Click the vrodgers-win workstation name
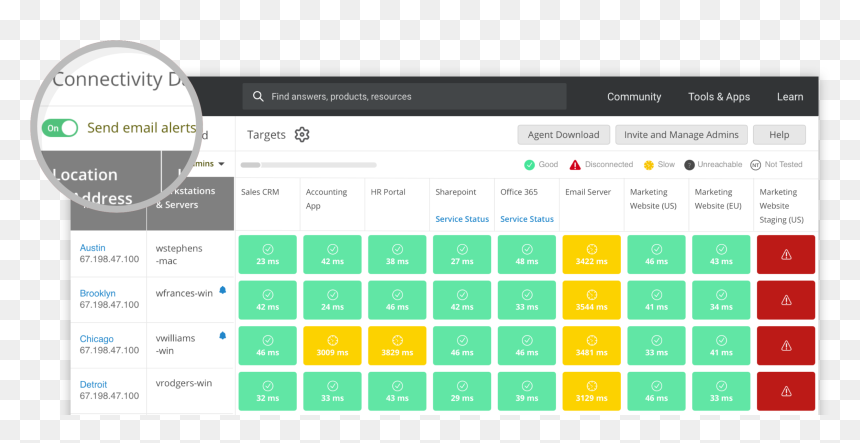 point(184,383)
